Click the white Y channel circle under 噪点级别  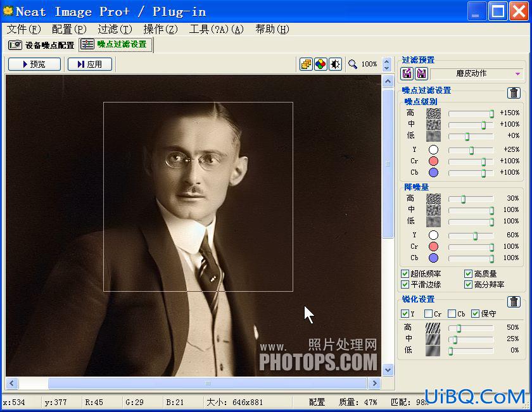coord(433,149)
